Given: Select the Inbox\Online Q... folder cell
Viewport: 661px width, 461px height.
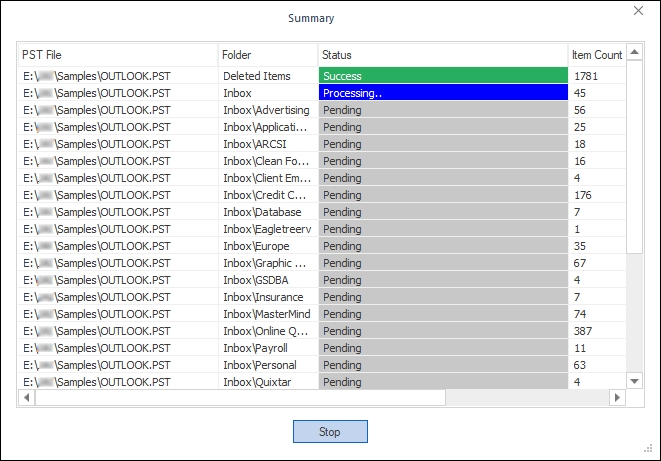Looking at the screenshot, I should pyautogui.click(x=266, y=331).
